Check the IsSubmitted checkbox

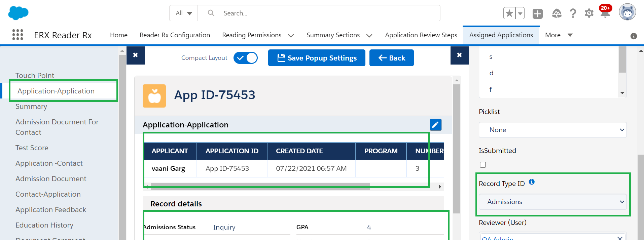483,165
